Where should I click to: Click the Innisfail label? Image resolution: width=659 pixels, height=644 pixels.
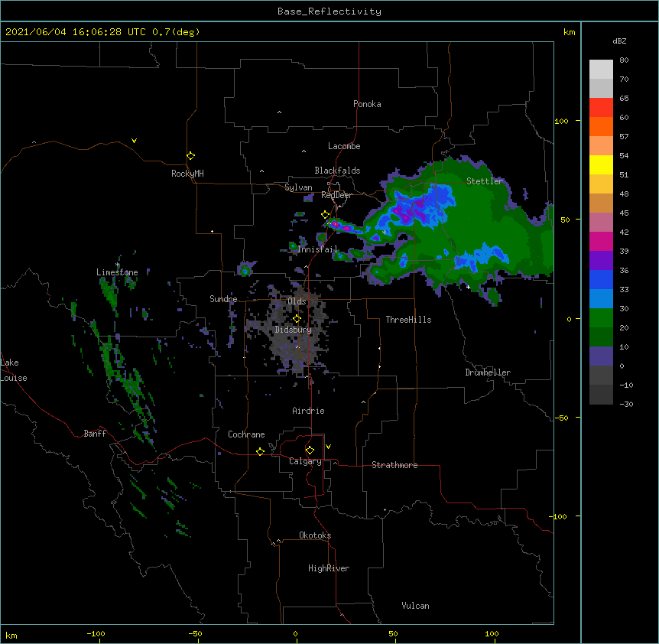click(x=318, y=249)
